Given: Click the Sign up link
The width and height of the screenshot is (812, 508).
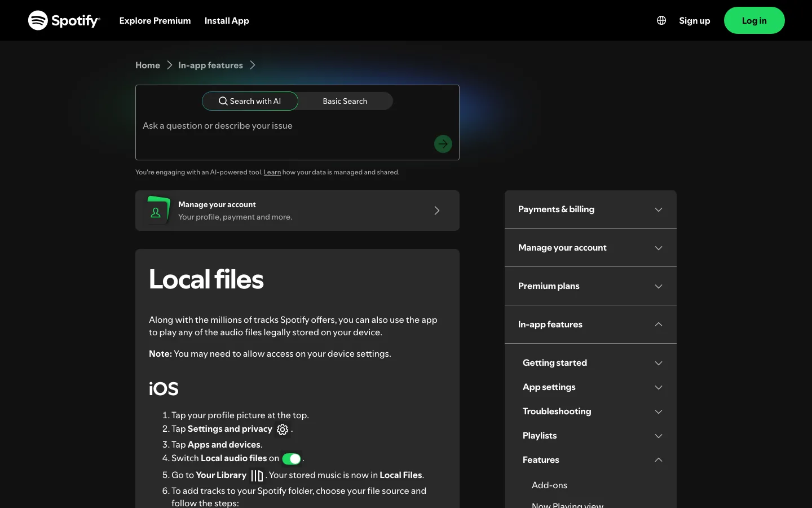Looking at the screenshot, I should (695, 20).
